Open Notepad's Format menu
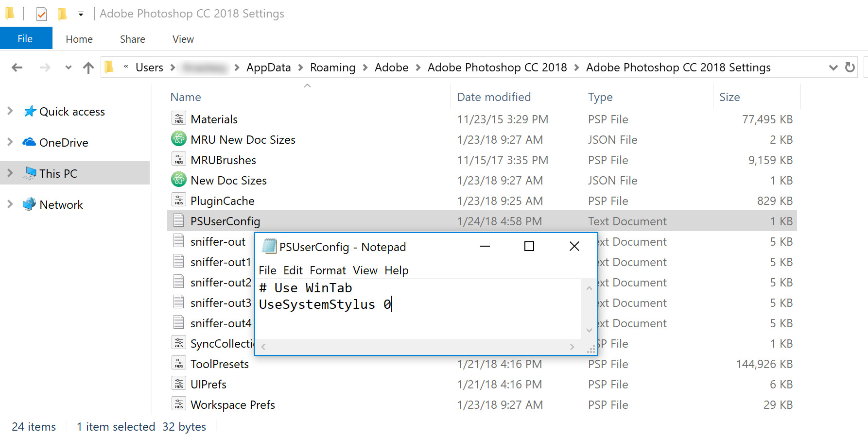This screenshot has height=436, width=868. (328, 270)
